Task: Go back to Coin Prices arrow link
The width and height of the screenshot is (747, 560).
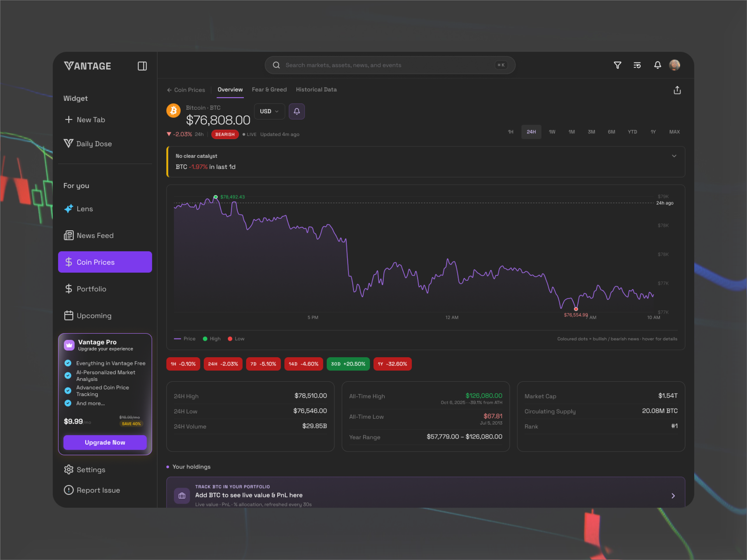Action: tap(186, 90)
